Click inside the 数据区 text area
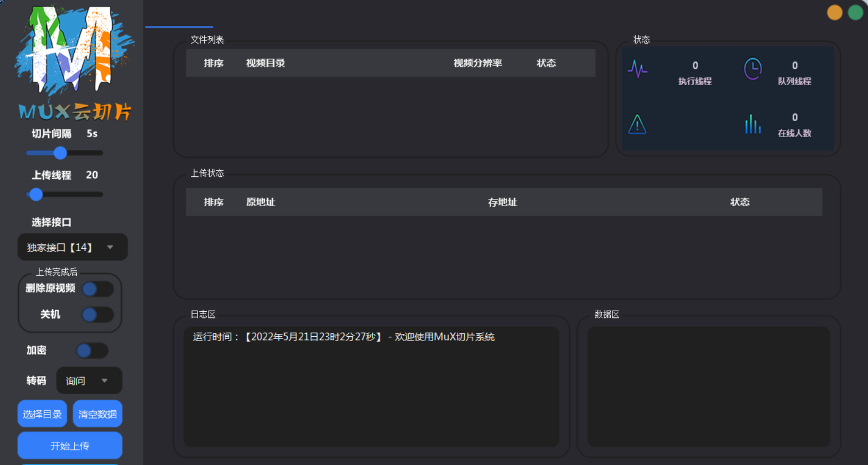The height and width of the screenshot is (465, 868). (708, 386)
